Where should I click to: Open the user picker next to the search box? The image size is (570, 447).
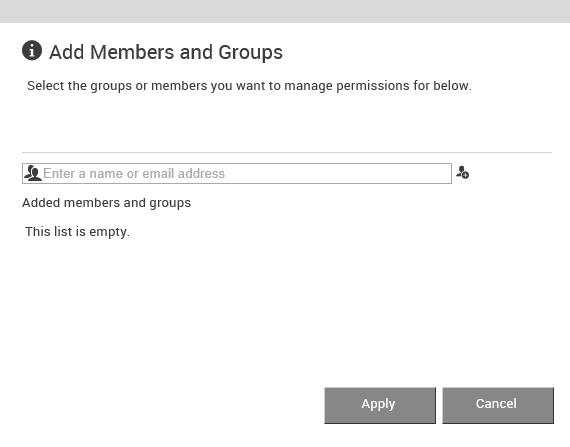tap(462, 172)
